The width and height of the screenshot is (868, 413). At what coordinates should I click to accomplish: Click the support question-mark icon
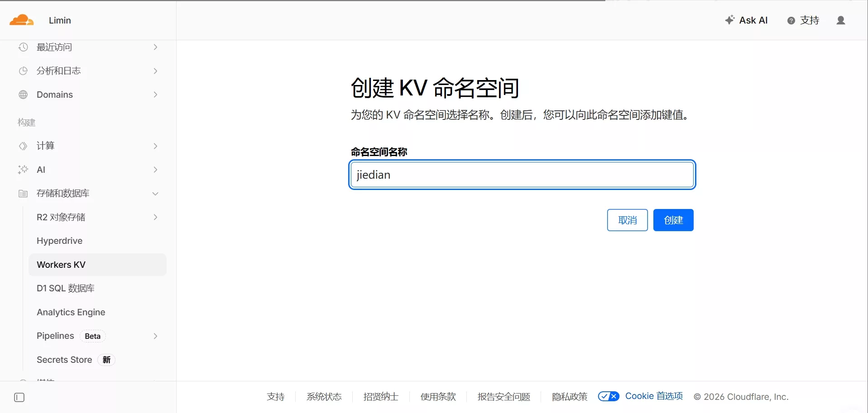[x=791, y=20]
